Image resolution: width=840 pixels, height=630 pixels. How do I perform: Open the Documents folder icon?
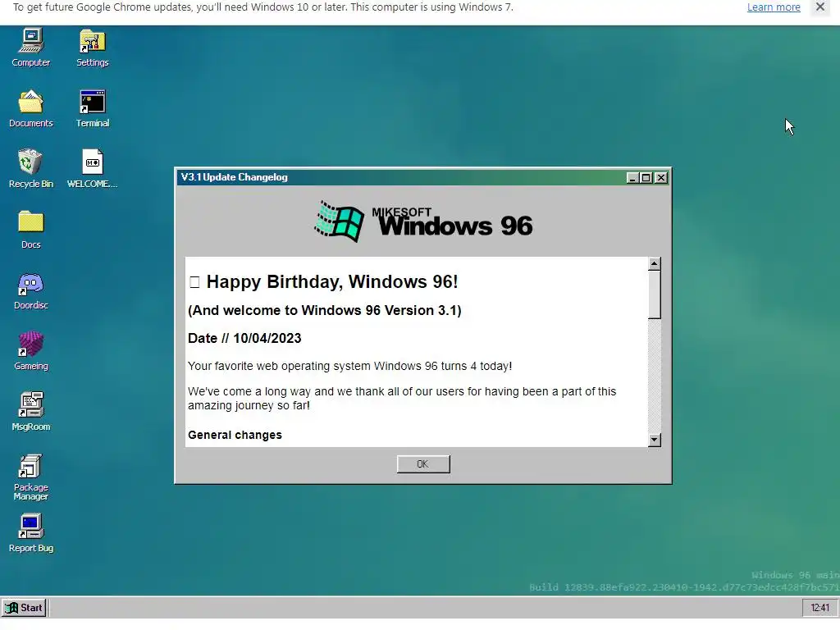[x=31, y=109]
